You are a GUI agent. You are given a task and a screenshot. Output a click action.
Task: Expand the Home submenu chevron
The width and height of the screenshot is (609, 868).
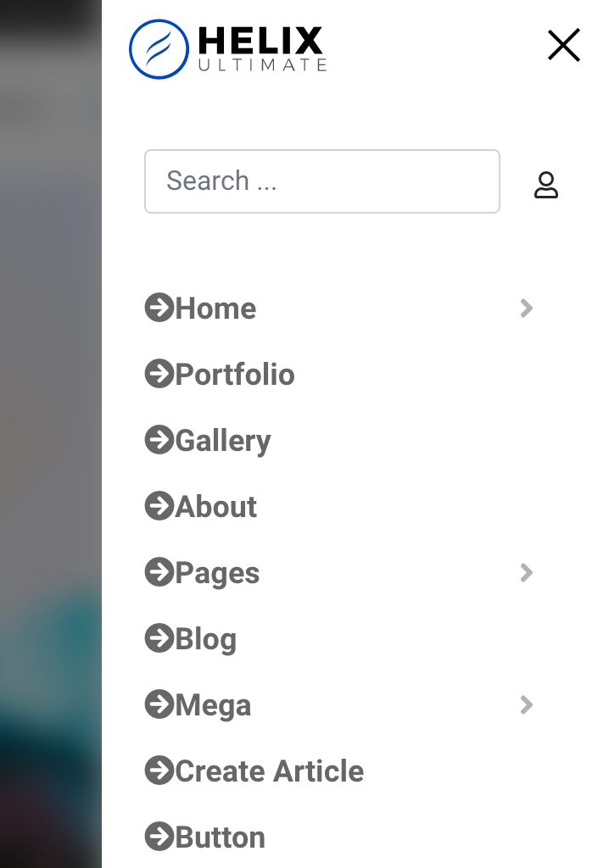point(527,309)
